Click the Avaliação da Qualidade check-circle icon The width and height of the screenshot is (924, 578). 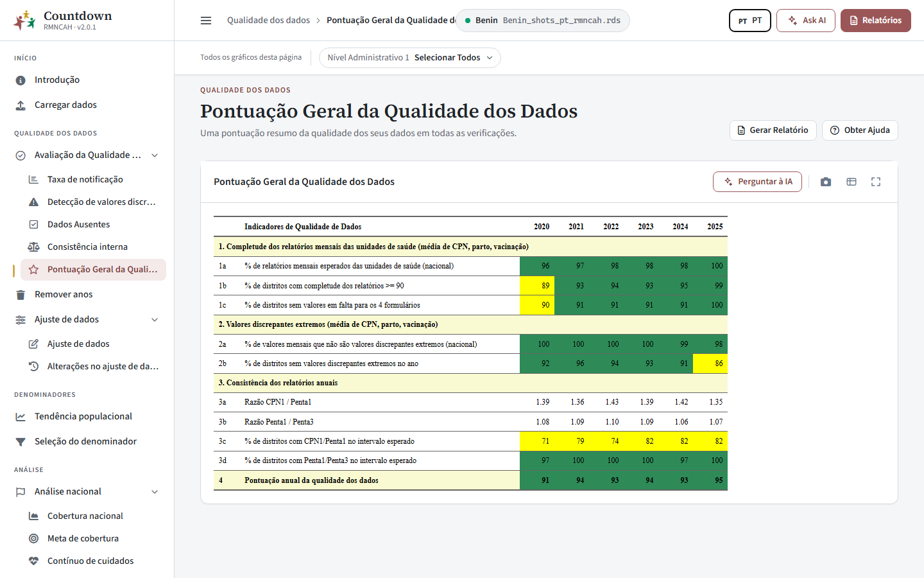pyautogui.click(x=21, y=155)
